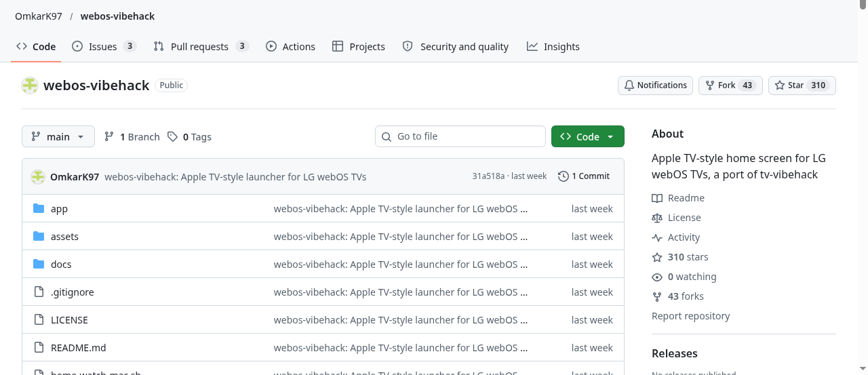Open the Issues tab
Image resolution: width=868 pixels, height=375 pixels.
click(104, 46)
